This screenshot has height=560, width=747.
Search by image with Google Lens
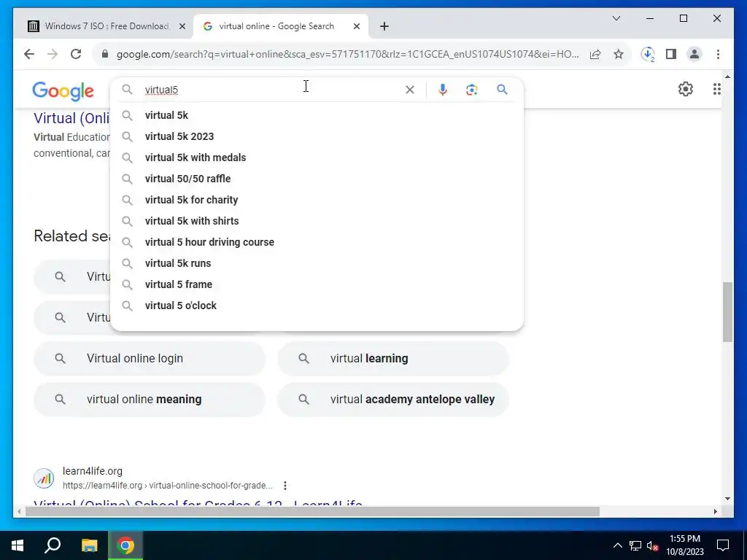click(472, 90)
